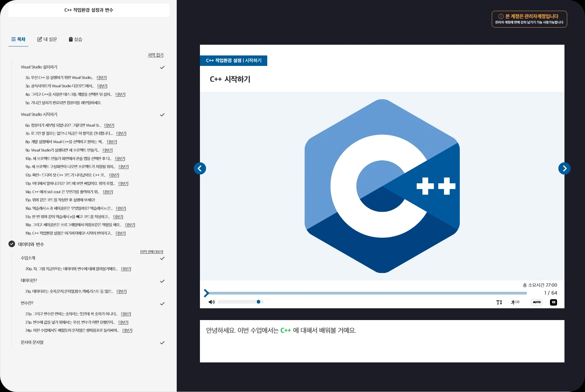Expand 더보기 on the 6p subtitle line
The width and height of the screenshot is (585, 392).
tap(109, 125)
